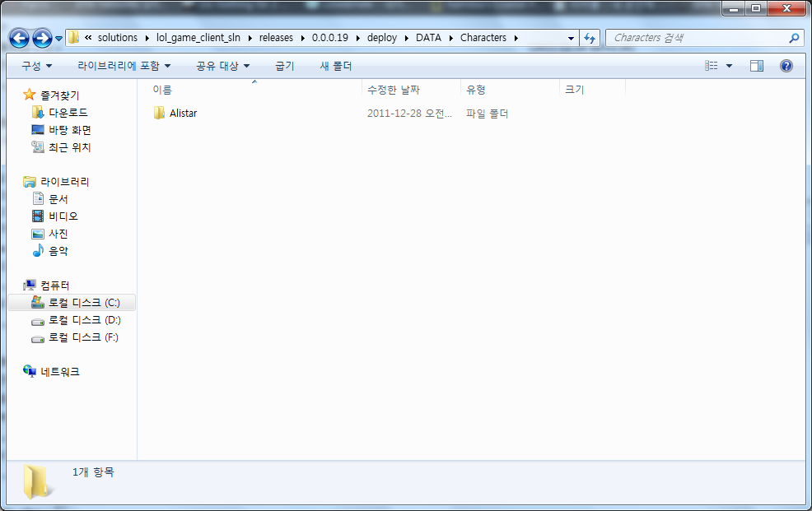The height and width of the screenshot is (511, 812).
Task: Select 즐겨찾기 in the navigation pane
Action: 59,95
